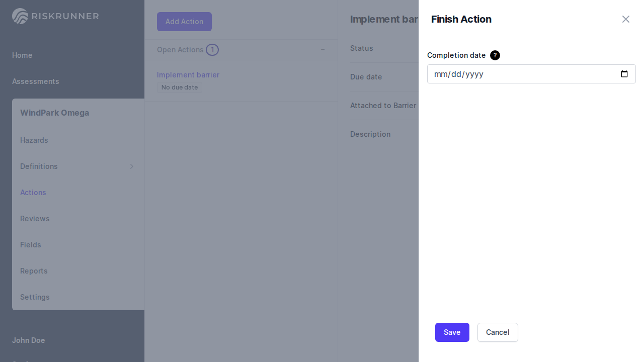The width and height of the screenshot is (644, 362).
Task: Close the Finish Action panel
Action: [x=625, y=19]
